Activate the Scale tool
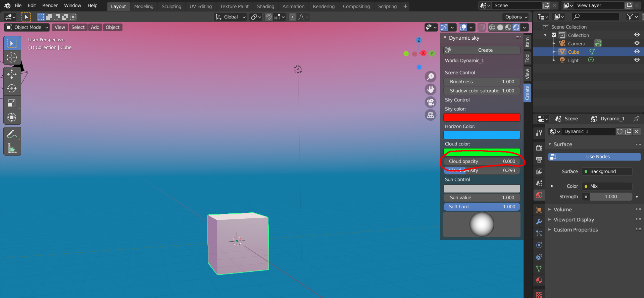This screenshot has width=644, height=298. click(12, 103)
